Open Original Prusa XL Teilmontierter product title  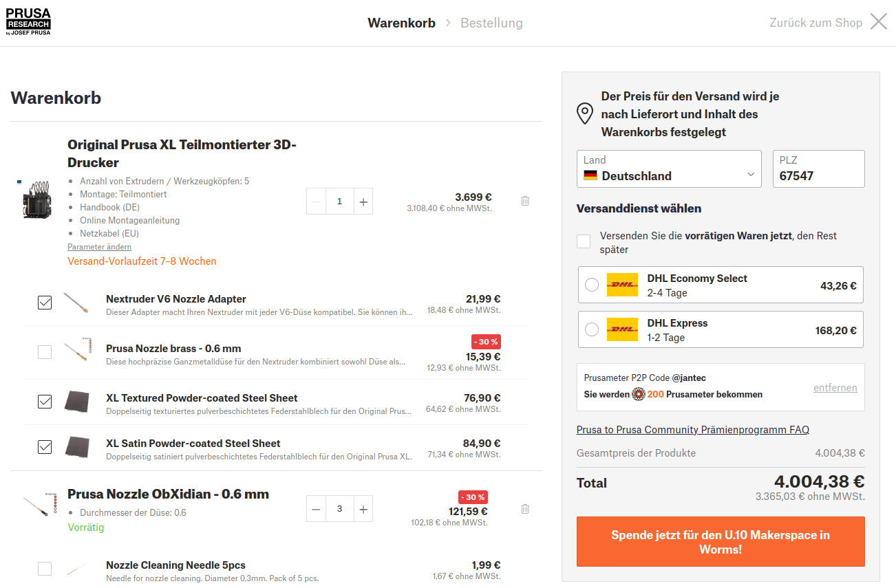click(x=182, y=153)
